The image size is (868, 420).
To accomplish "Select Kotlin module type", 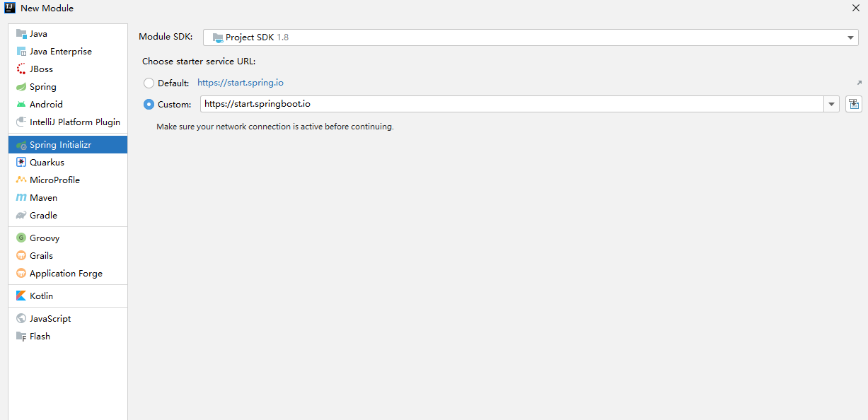I will click(68, 296).
